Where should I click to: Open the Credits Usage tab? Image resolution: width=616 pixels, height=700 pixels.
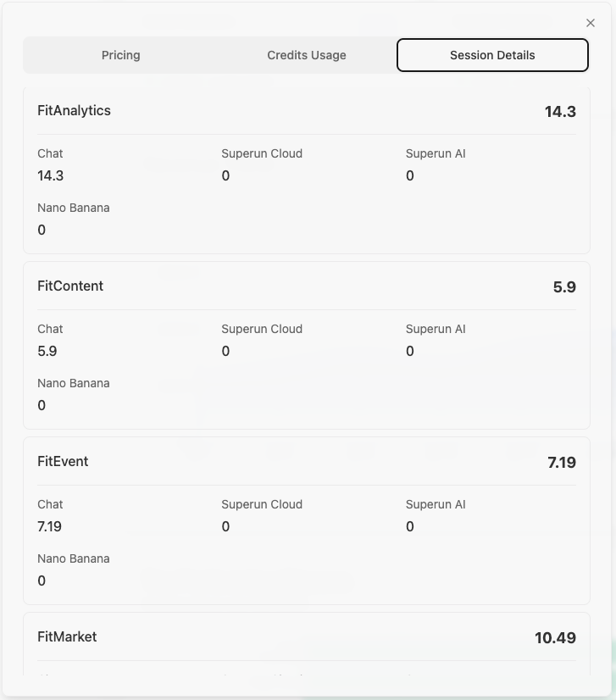coord(307,55)
